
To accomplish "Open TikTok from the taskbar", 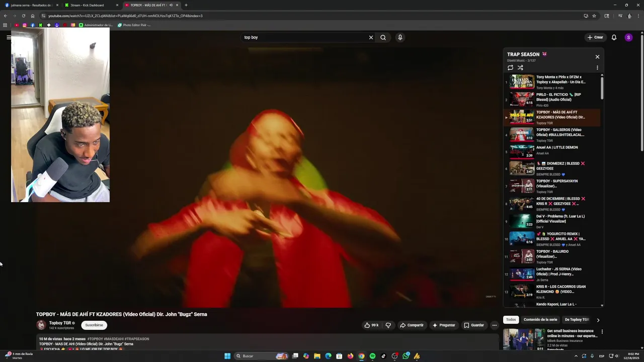I will (383, 356).
